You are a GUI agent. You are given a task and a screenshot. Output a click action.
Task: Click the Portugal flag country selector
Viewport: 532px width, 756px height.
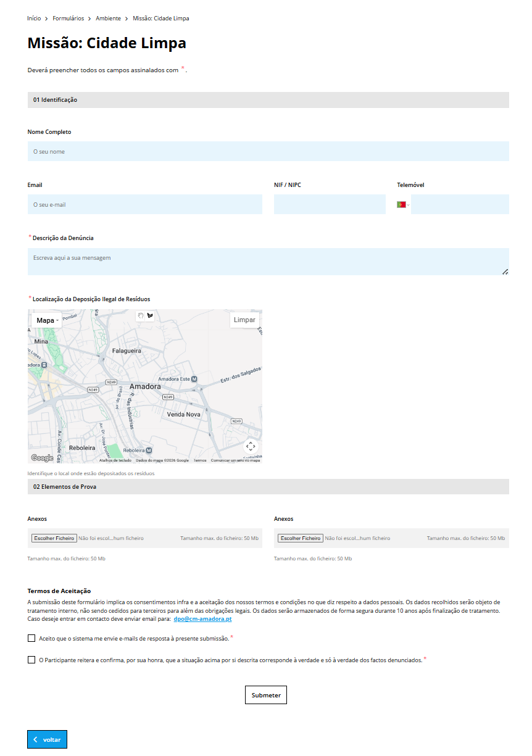[x=402, y=204]
